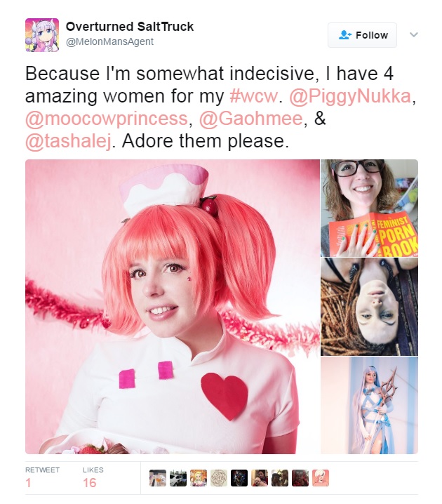
Task: Show the retweet count list
Action: 42,477
